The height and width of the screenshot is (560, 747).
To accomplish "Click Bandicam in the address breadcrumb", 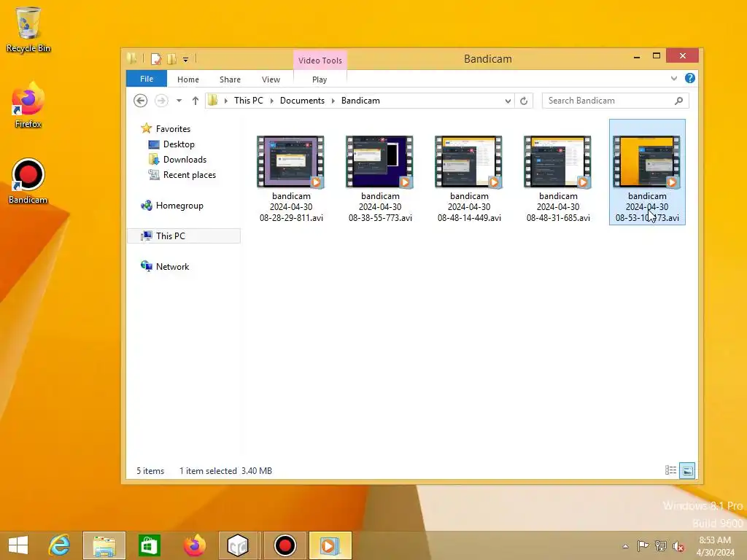I will (x=360, y=101).
